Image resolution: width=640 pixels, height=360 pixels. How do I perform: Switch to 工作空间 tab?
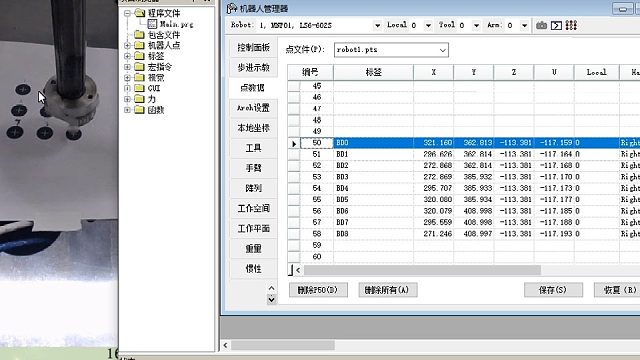(x=253, y=209)
